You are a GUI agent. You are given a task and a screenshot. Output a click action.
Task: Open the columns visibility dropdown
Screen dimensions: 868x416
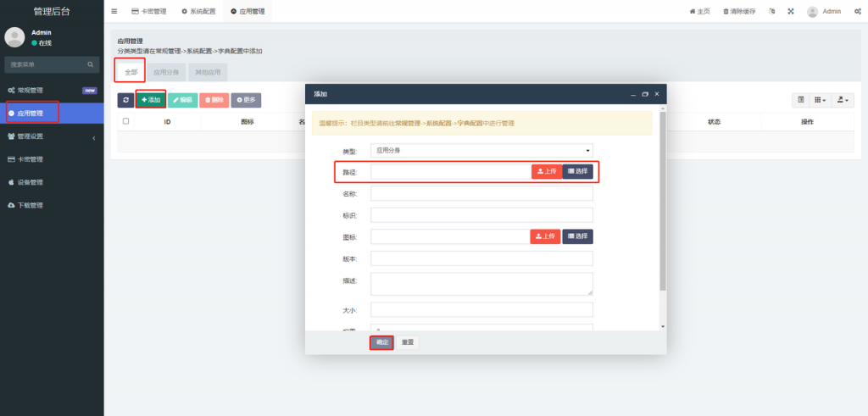[x=821, y=100]
